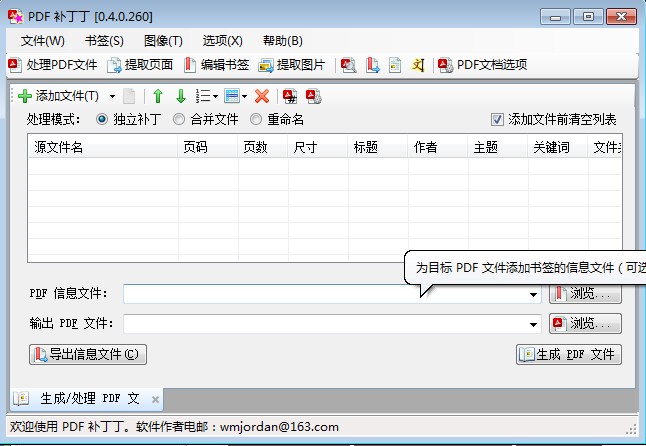Screen dimensions: 646x446
Task: Open the 文件(W) menu
Action: click(x=43, y=41)
